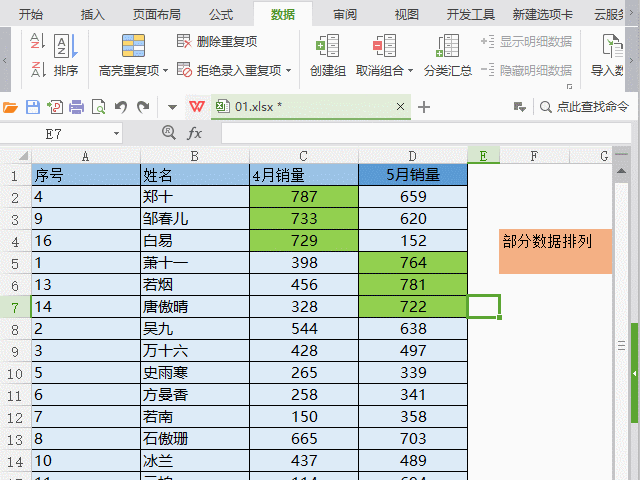Open the Highlight Duplicates (高亮重复项) dropdown

(166, 71)
